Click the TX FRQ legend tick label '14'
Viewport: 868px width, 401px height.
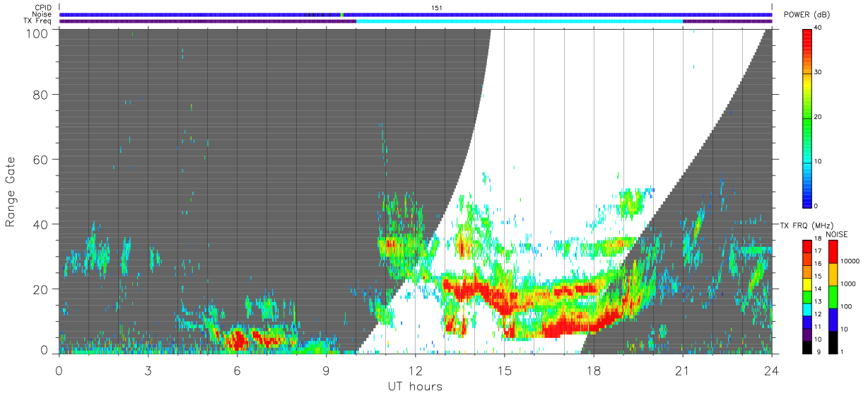(818, 289)
